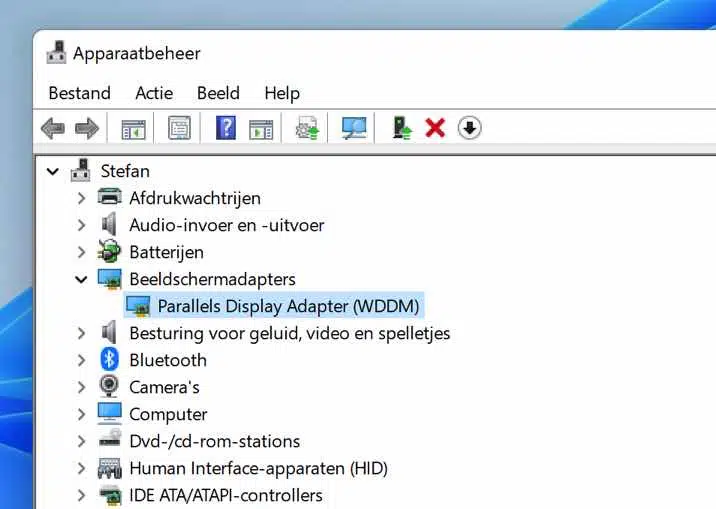Open the Bestand menu
716x509 pixels.
[x=79, y=93]
